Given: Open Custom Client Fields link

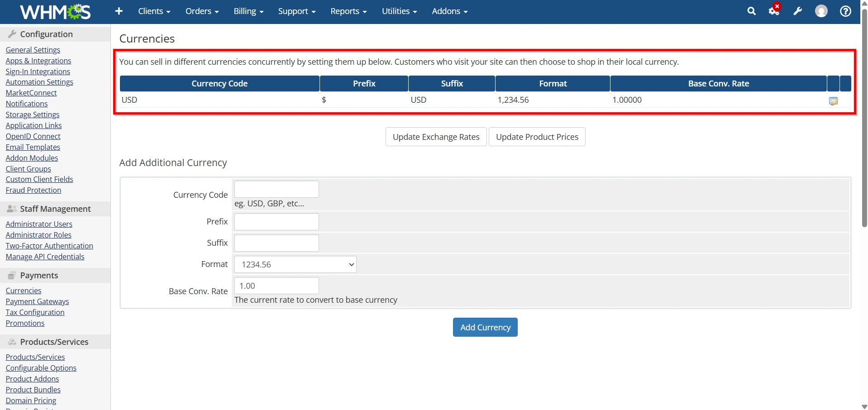Looking at the screenshot, I should 39,179.
